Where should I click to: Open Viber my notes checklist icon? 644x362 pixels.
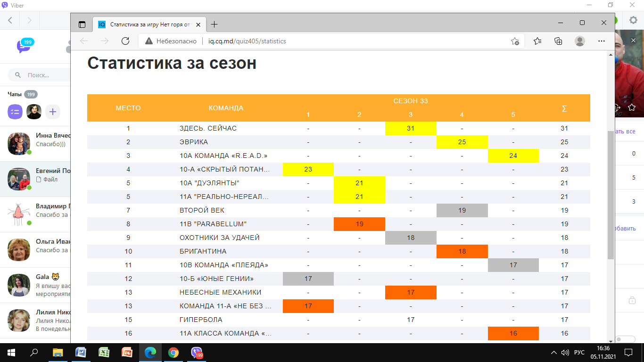tap(15, 112)
